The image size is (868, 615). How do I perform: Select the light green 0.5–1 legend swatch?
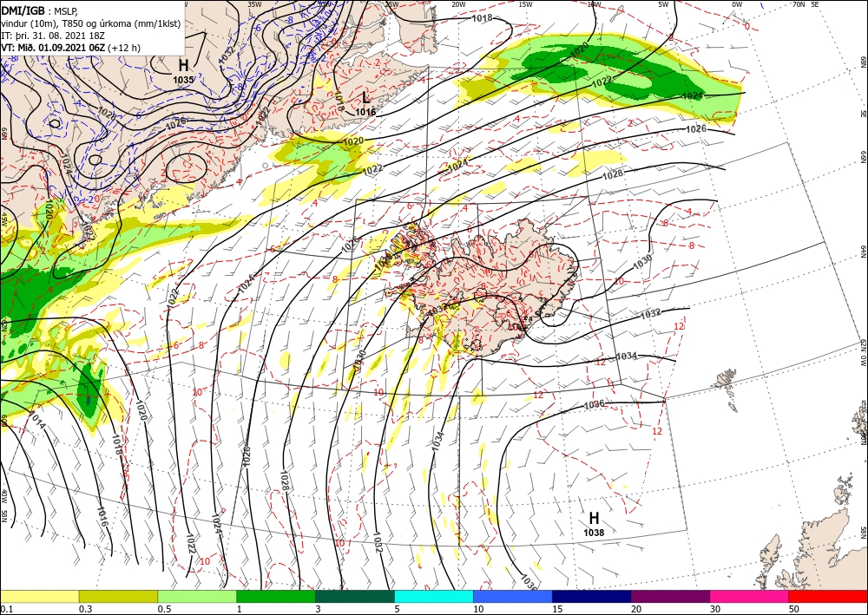click(197, 596)
